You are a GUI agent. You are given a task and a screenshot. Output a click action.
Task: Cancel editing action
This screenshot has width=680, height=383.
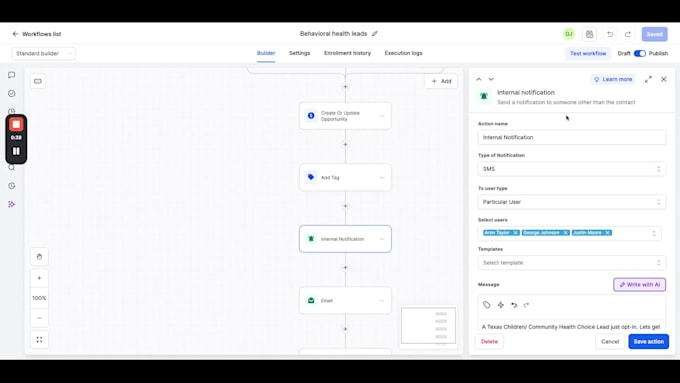(x=610, y=342)
